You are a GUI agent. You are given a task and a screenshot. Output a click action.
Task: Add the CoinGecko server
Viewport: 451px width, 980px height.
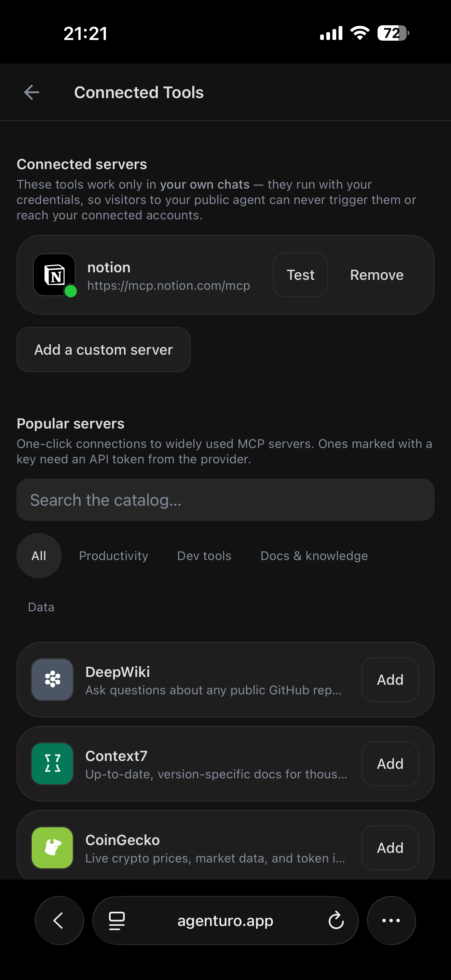click(390, 848)
